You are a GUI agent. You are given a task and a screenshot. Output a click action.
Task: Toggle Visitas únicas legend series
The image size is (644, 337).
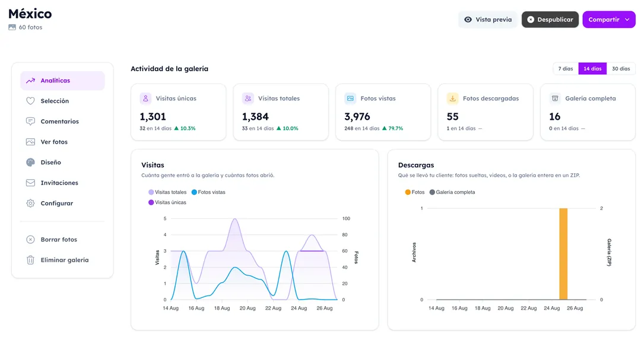[167, 202]
